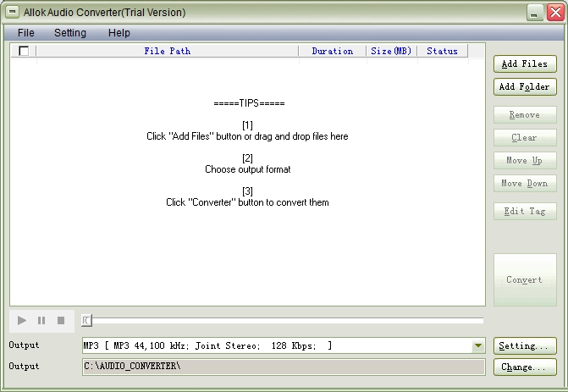Click the playback seek slider thumb
This screenshot has height=392, width=568.
(86, 321)
